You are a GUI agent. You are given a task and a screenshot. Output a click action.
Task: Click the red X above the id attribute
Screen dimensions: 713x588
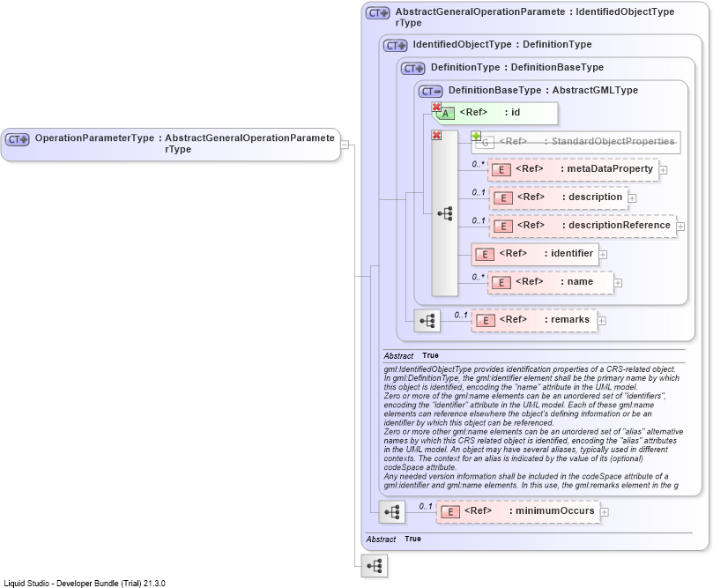click(x=436, y=107)
